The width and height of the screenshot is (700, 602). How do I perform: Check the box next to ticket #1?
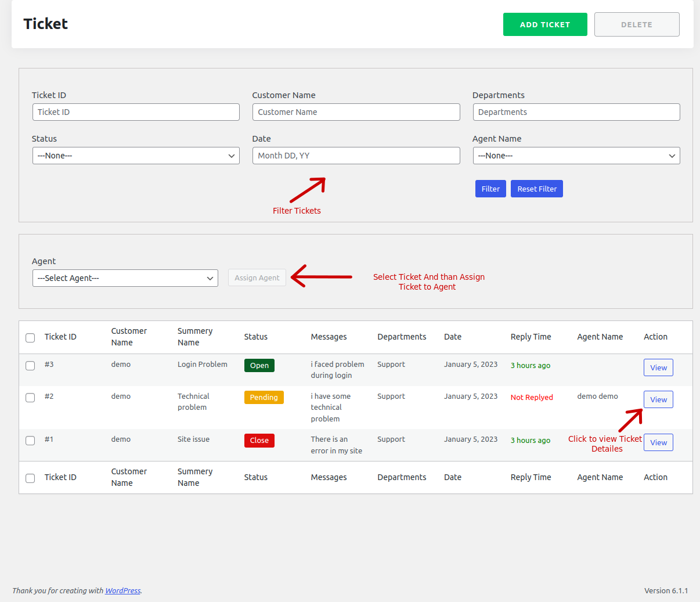30,441
